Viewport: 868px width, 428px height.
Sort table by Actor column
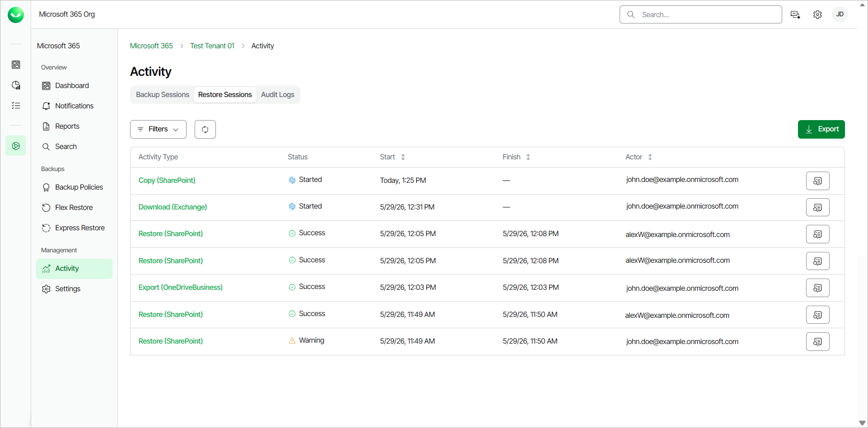650,157
